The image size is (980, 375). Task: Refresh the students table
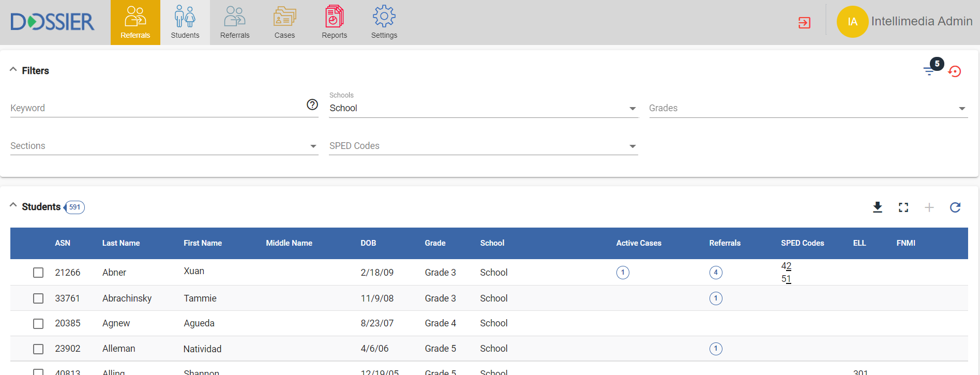coord(955,207)
